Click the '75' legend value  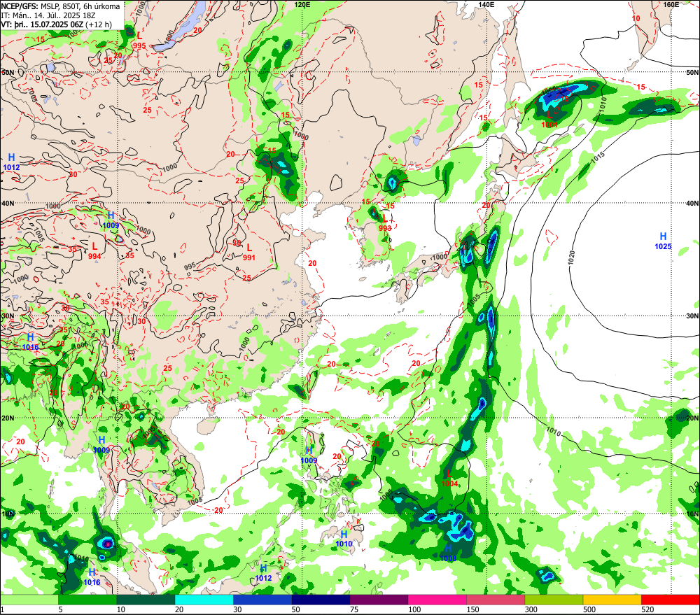click(x=354, y=609)
